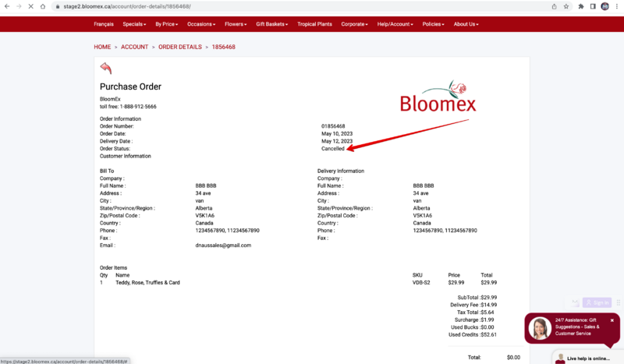Click the delivery date May 12, 2023
Image resolution: width=624 pixels, height=364 pixels.
click(x=337, y=141)
